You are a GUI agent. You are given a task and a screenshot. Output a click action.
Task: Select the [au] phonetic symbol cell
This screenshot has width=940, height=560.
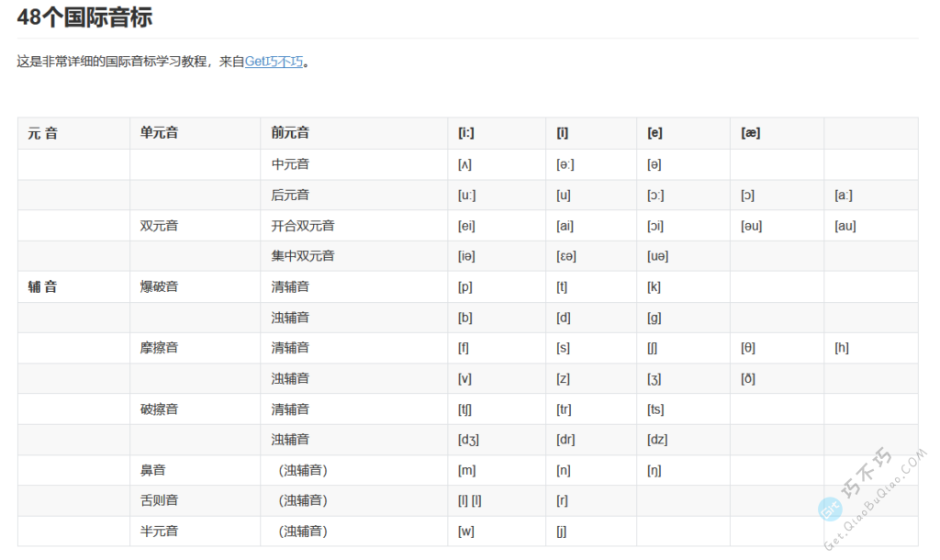[x=845, y=225]
